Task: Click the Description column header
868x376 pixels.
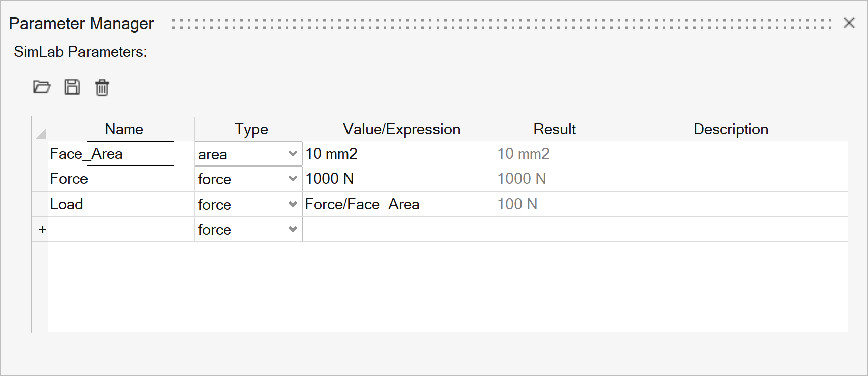Action: 730,129
